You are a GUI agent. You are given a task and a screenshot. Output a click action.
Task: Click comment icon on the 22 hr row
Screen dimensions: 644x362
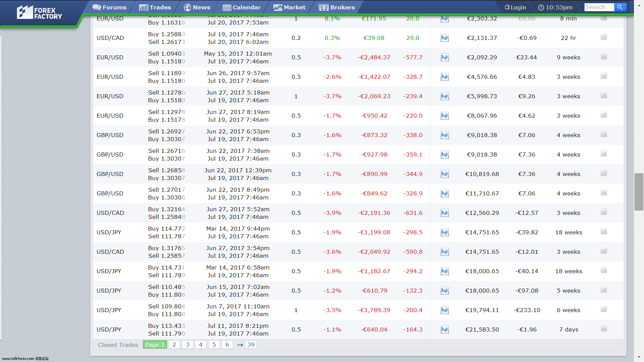pyautogui.click(x=604, y=37)
